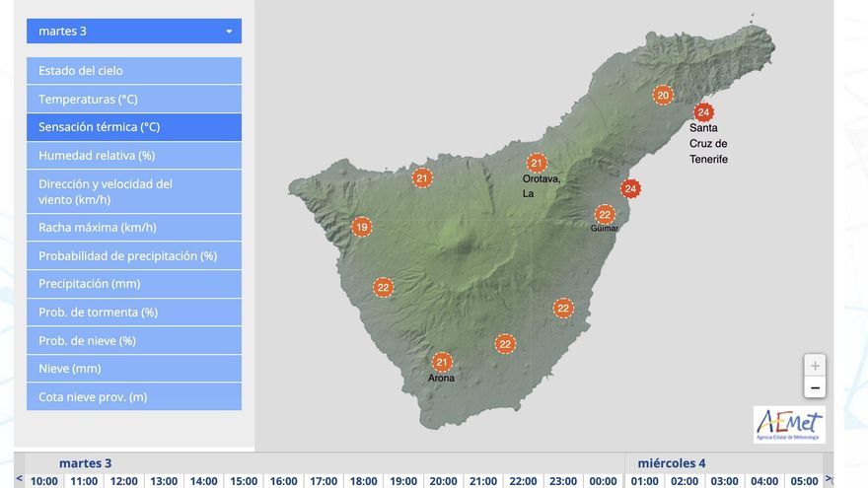This screenshot has height=488, width=868.
Task: Choose Probabilidad de precipitación (%)
Action: (134, 255)
